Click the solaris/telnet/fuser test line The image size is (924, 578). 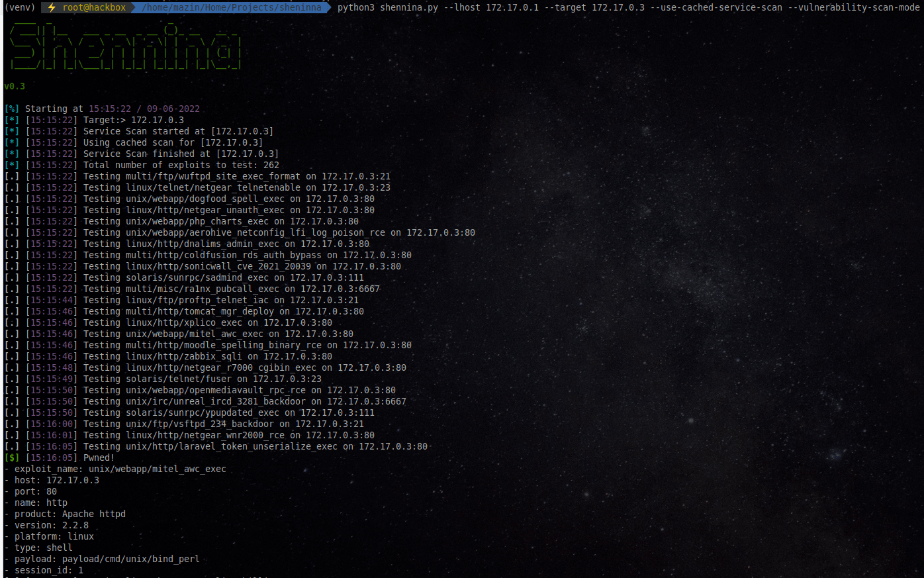[163, 379]
